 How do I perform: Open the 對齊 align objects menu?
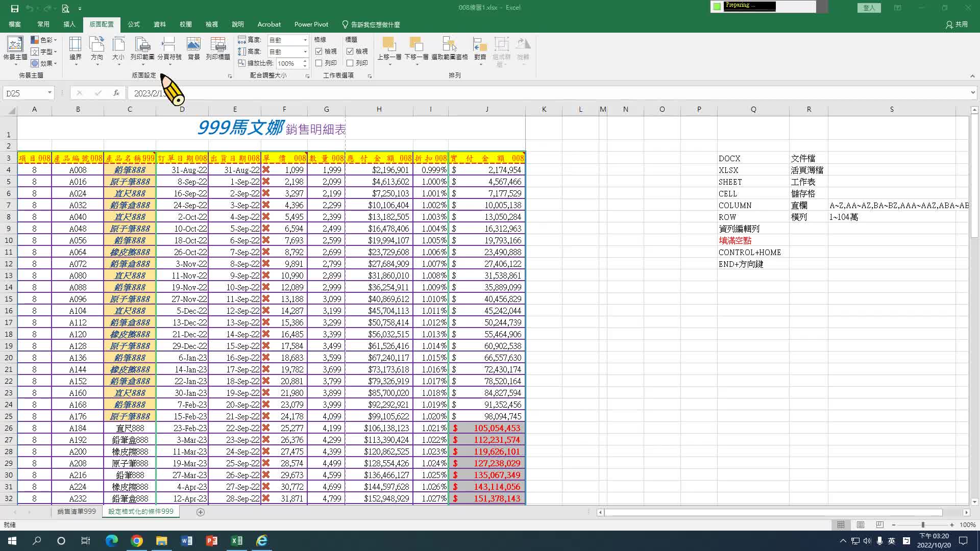point(480,51)
